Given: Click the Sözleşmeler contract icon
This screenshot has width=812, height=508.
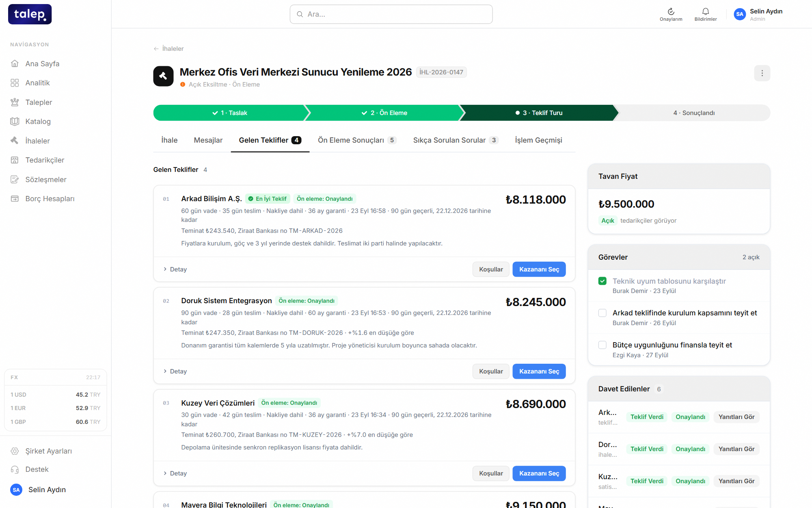Looking at the screenshot, I should click(x=15, y=179).
